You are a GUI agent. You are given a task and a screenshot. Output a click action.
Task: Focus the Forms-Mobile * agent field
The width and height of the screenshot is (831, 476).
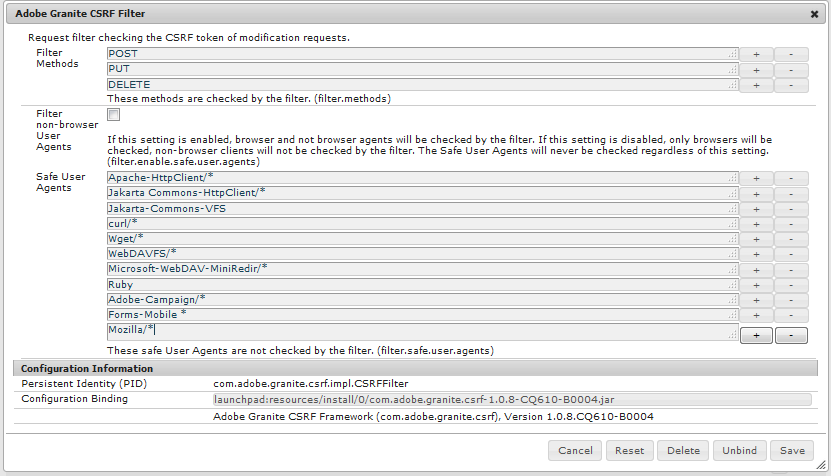pos(422,314)
